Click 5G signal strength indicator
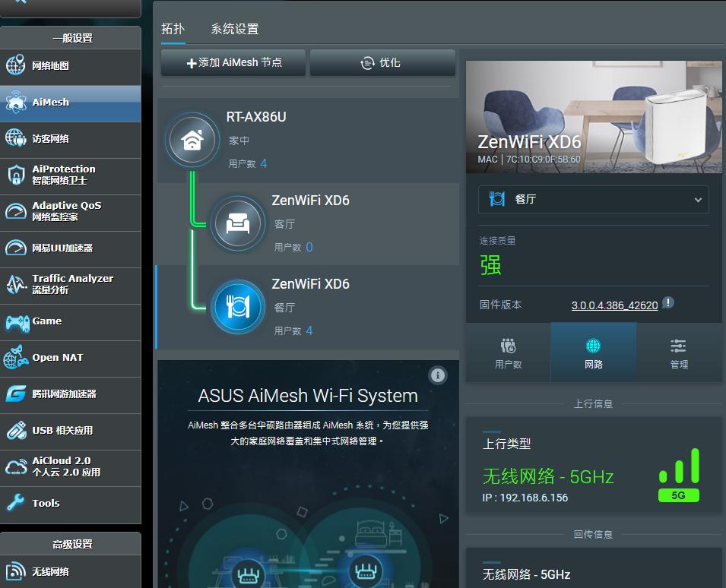This screenshot has width=726, height=588. click(x=679, y=475)
